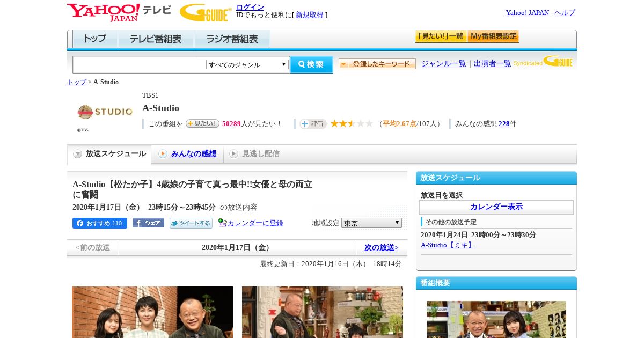Click the 新規取得 link
The width and height of the screenshot is (644, 338).
coord(310,15)
